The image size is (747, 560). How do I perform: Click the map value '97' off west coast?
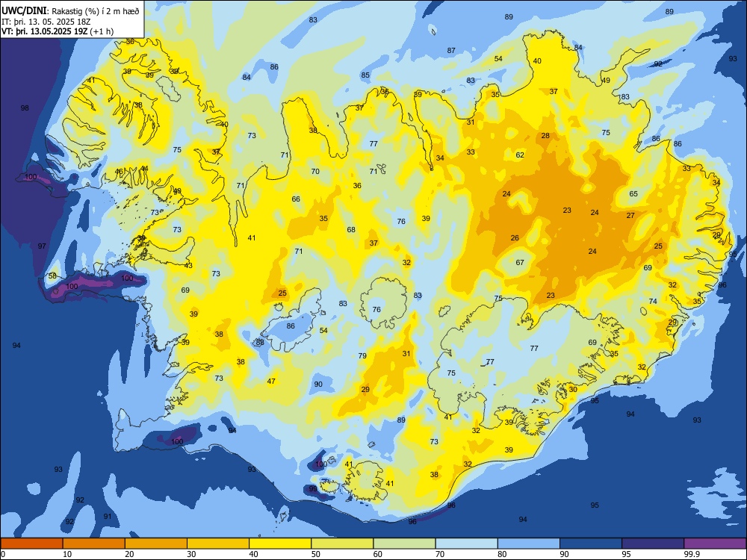coord(42,246)
